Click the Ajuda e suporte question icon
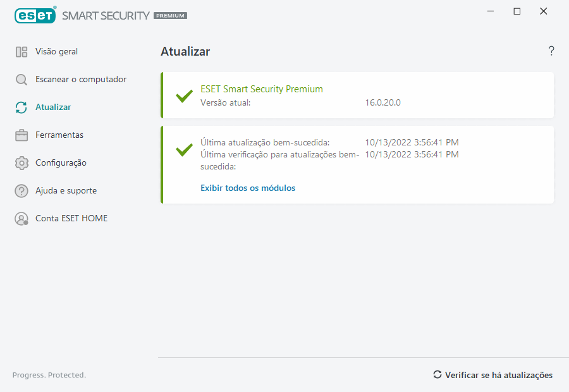 21,191
